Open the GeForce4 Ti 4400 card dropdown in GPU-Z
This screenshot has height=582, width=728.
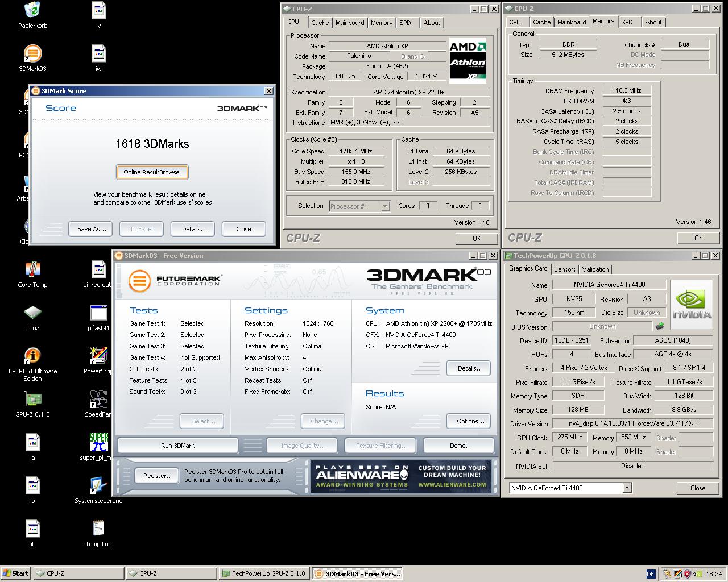pyautogui.click(x=627, y=488)
